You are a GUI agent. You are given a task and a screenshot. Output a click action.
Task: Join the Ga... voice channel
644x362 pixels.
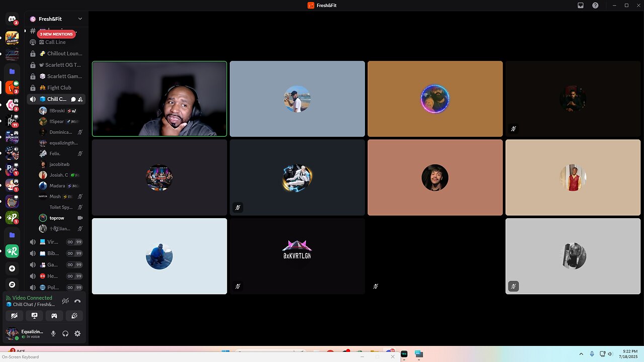coord(56,264)
